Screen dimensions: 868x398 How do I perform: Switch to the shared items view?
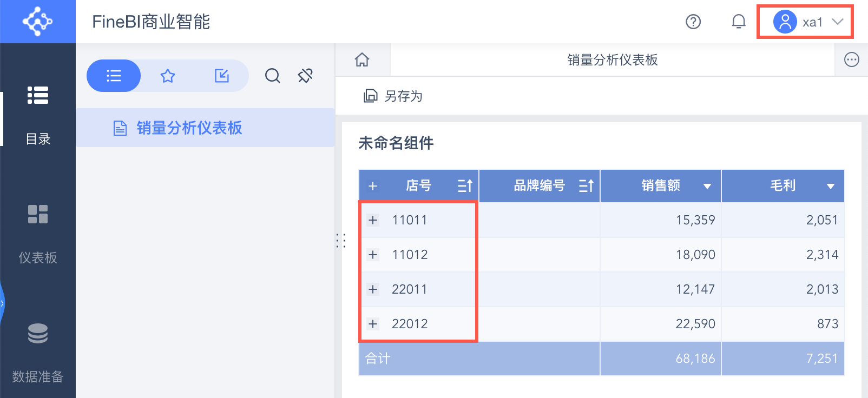click(222, 76)
